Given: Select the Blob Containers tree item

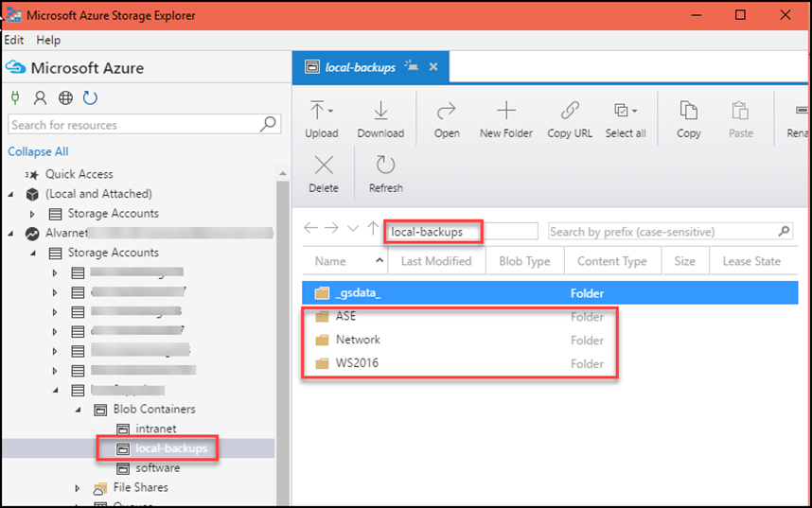Looking at the screenshot, I should coord(154,409).
